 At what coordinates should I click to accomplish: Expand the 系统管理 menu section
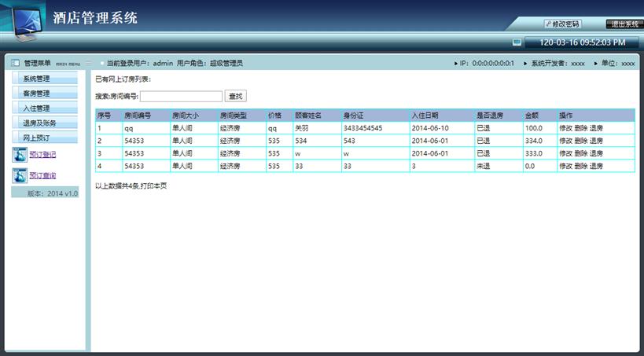[x=45, y=79]
